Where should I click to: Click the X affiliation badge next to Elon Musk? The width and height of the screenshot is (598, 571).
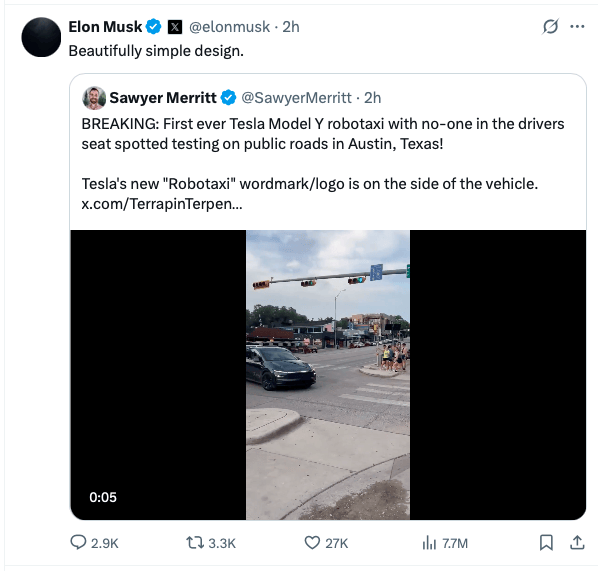(x=175, y=27)
